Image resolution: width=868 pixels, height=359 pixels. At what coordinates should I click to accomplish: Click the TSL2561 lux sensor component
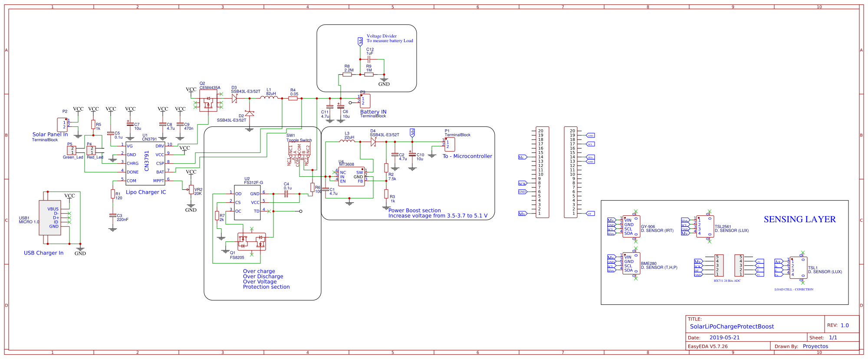coord(705,227)
